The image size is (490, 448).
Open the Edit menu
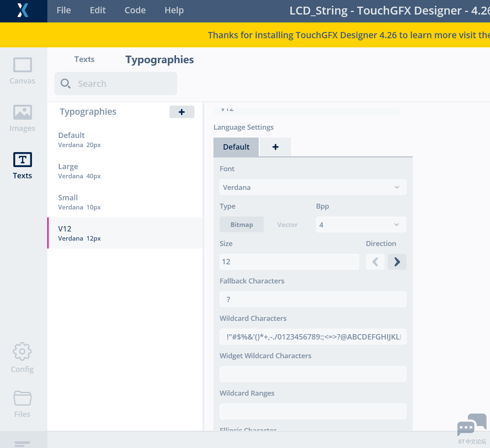pos(98,10)
